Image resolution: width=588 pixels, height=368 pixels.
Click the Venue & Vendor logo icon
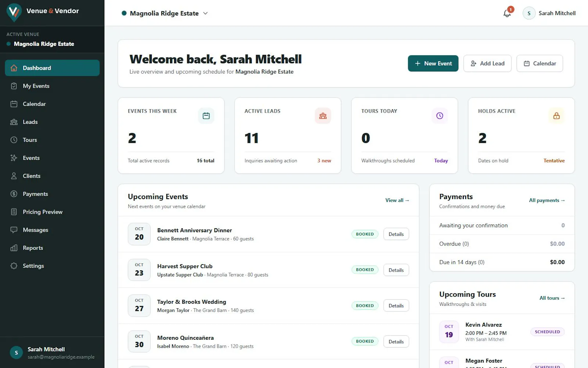(x=14, y=12)
